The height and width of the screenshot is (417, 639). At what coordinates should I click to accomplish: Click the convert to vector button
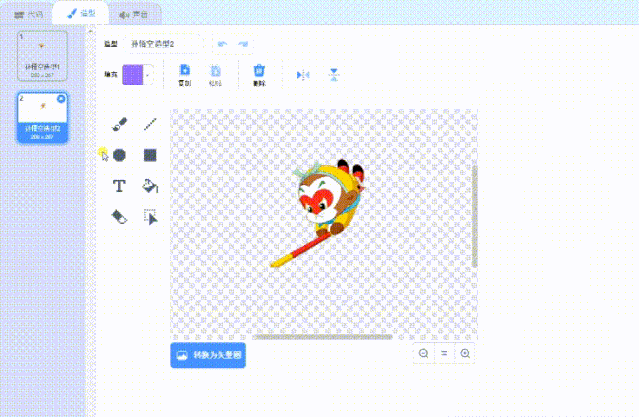coord(208,355)
